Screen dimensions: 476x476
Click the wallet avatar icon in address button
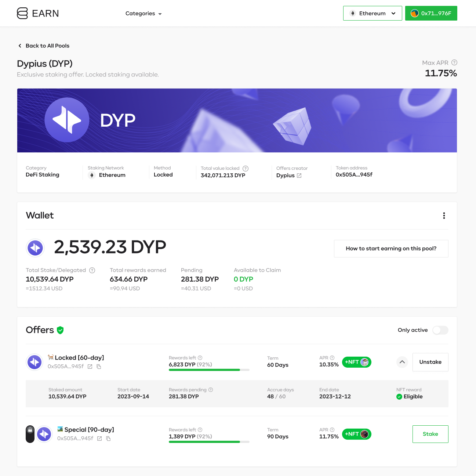pos(415,13)
